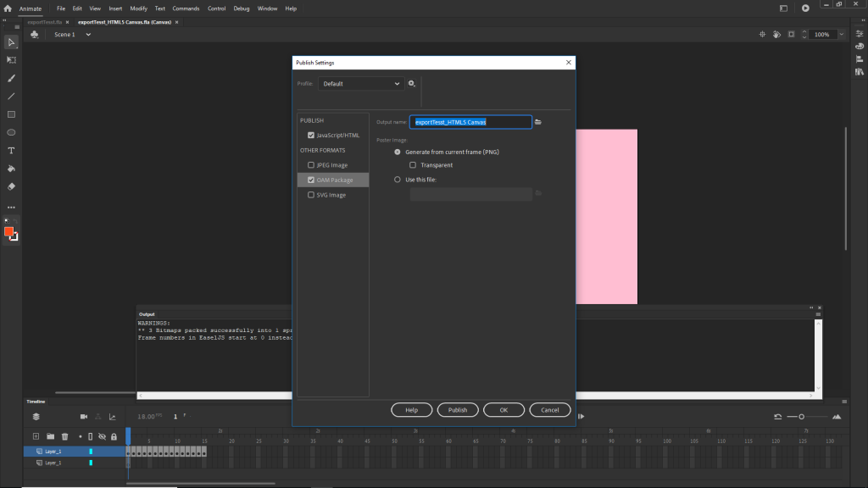Open the Modify menu
Screen dimensions: 868x488
point(138,8)
